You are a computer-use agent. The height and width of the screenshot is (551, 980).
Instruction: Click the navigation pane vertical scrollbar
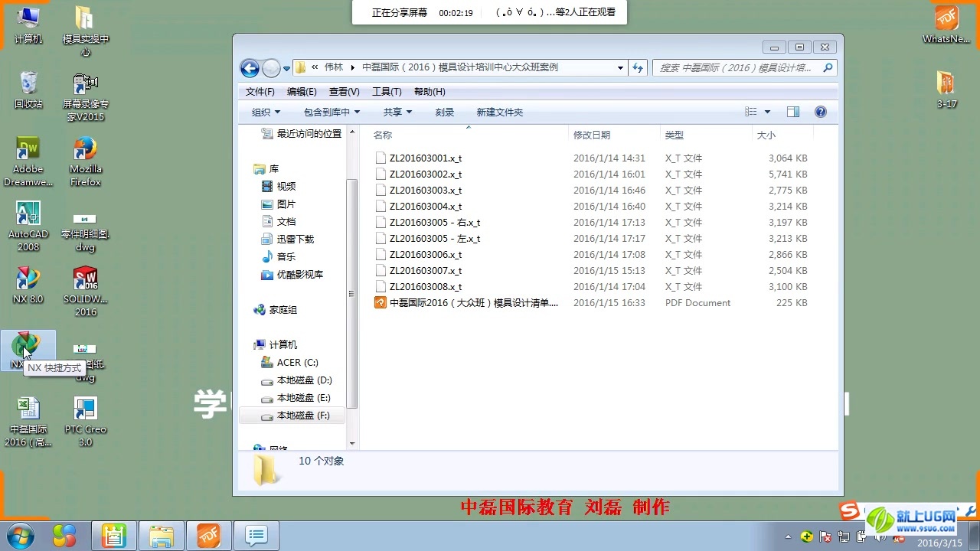[352, 293]
